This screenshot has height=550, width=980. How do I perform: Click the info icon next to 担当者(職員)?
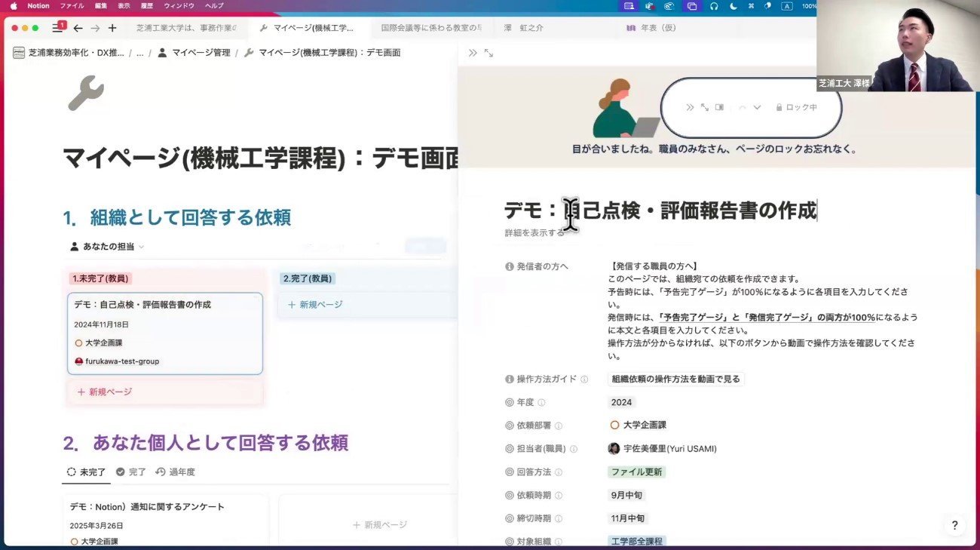point(574,449)
